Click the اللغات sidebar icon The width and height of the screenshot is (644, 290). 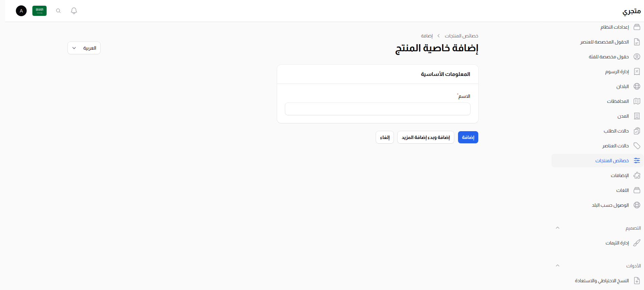point(637,190)
